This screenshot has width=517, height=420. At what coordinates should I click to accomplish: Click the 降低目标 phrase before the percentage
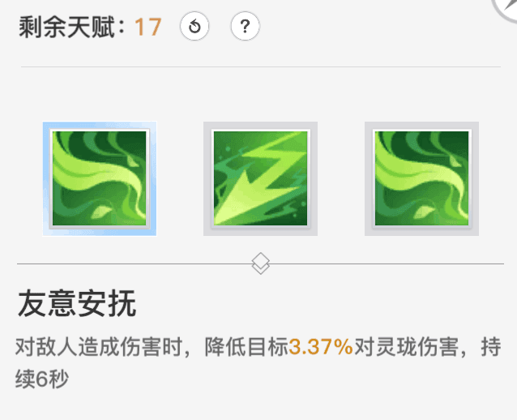[246, 347]
